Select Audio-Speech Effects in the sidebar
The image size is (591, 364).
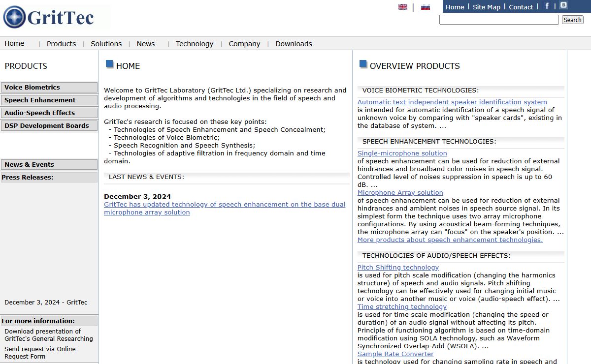click(x=49, y=113)
